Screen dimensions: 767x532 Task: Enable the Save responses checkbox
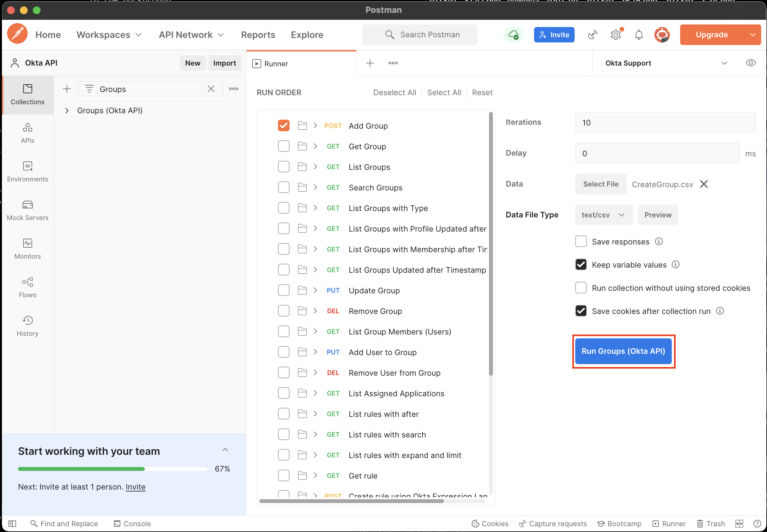[581, 241]
